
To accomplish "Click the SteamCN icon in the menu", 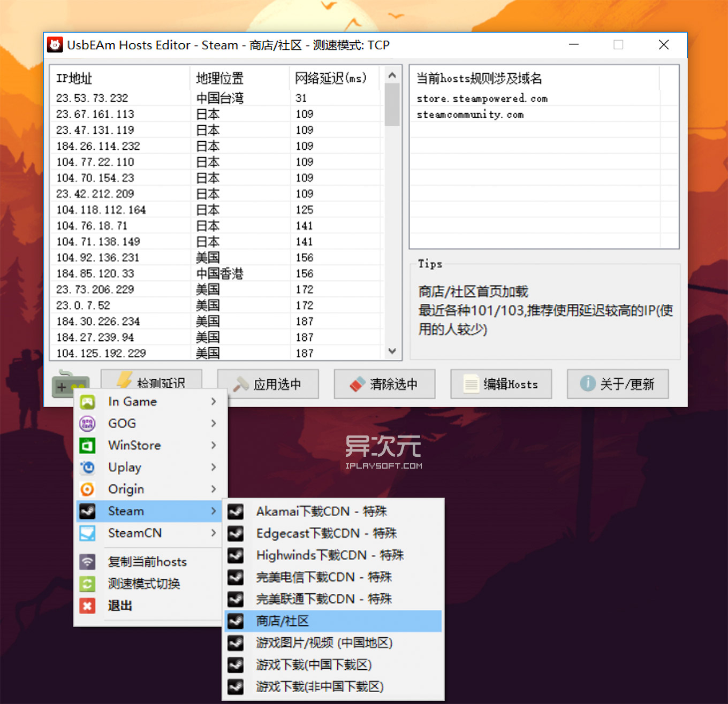I will click(x=88, y=533).
